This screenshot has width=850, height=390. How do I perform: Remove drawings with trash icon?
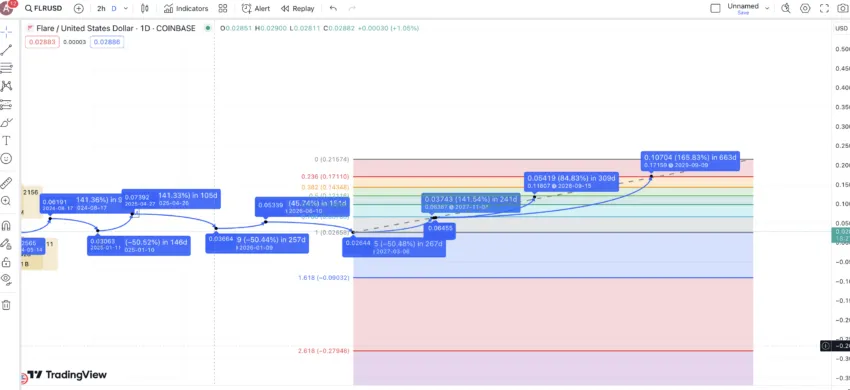click(x=6, y=305)
